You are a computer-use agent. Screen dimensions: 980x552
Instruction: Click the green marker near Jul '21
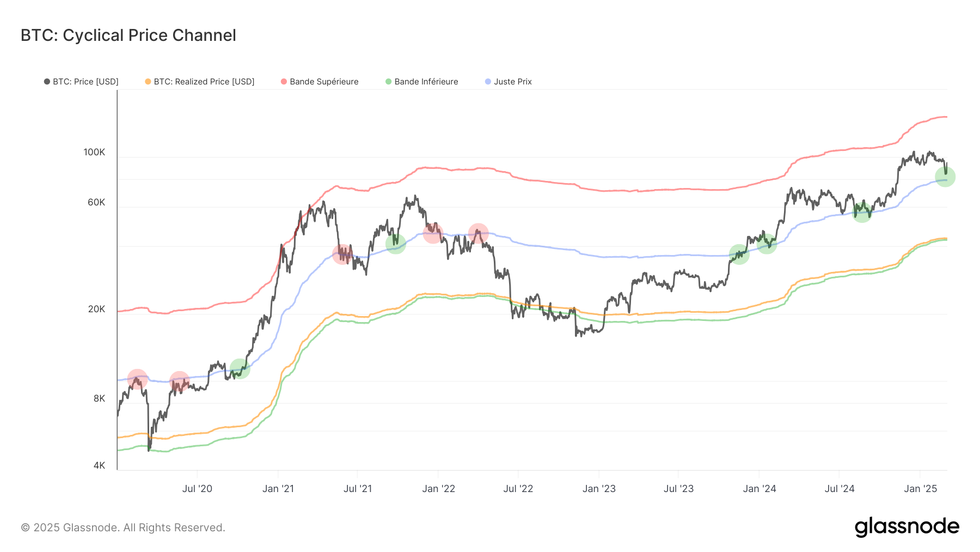click(397, 245)
